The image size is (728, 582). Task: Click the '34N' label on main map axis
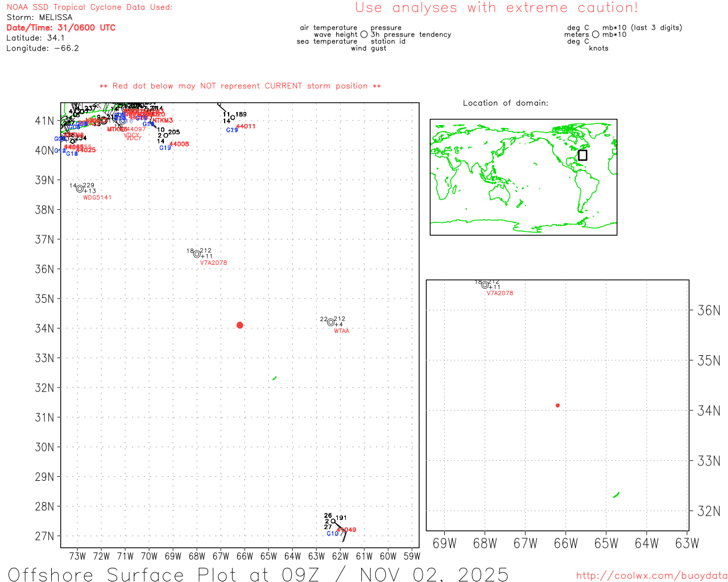[x=44, y=329]
